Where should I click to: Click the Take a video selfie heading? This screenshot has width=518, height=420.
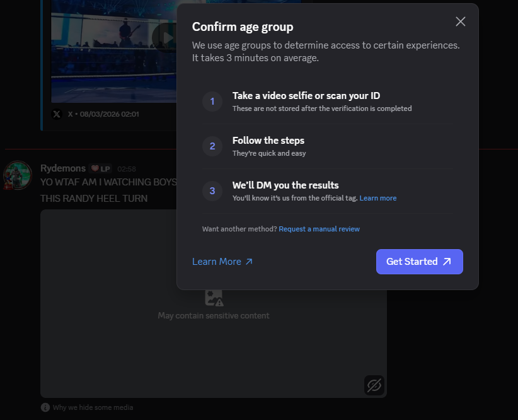tap(306, 96)
